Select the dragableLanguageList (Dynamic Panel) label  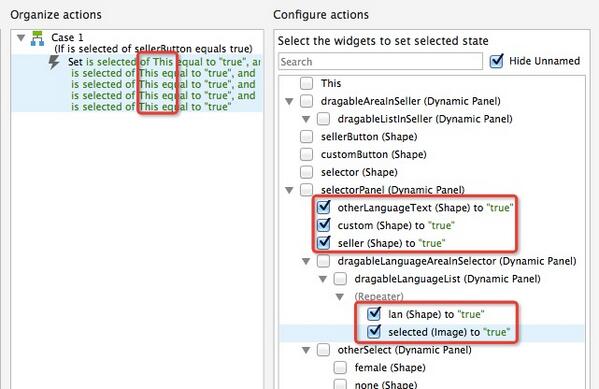click(447, 279)
